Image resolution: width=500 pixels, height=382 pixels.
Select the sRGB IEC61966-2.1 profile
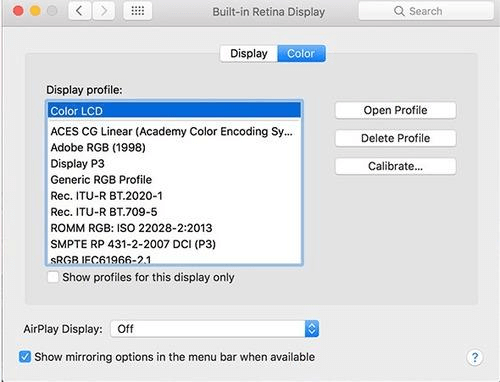(x=174, y=258)
